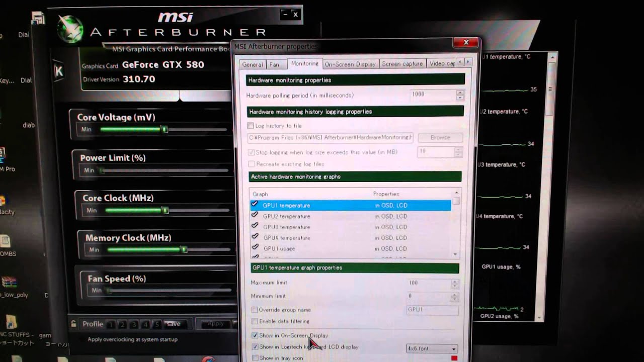Toggle Show in Logitech keyboard LCD display
The height and width of the screenshot is (362, 644).
pyautogui.click(x=255, y=347)
